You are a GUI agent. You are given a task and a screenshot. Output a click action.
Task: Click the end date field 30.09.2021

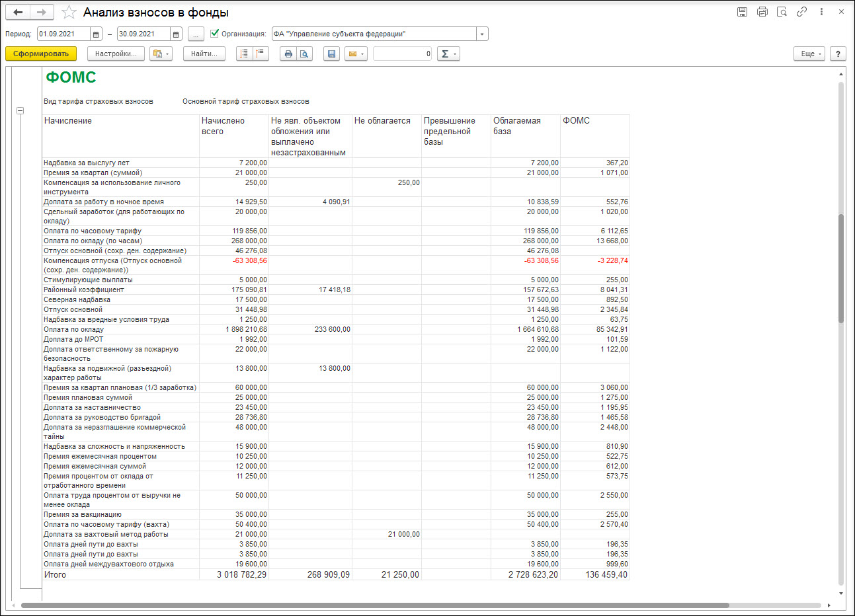coord(144,34)
